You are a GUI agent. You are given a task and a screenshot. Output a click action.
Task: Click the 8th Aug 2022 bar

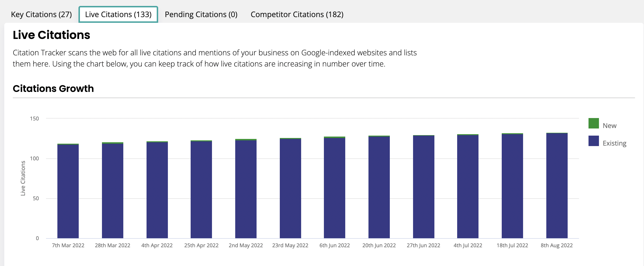(557, 185)
